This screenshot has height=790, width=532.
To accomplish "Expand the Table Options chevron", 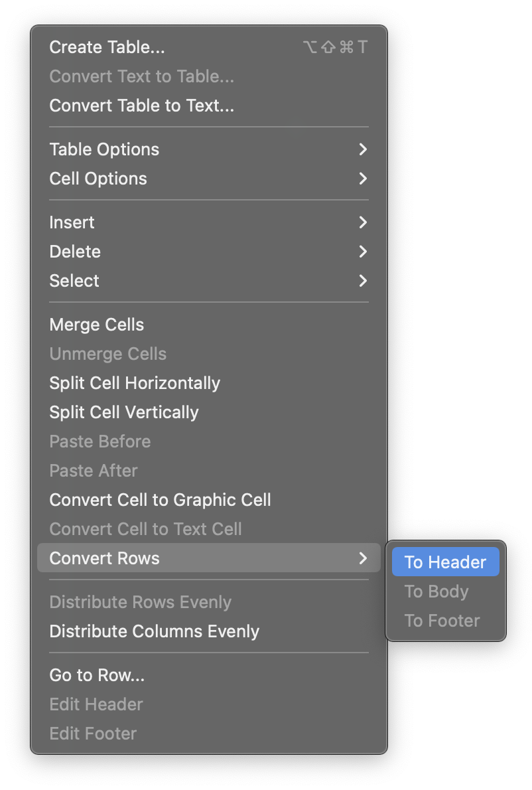I will [363, 149].
